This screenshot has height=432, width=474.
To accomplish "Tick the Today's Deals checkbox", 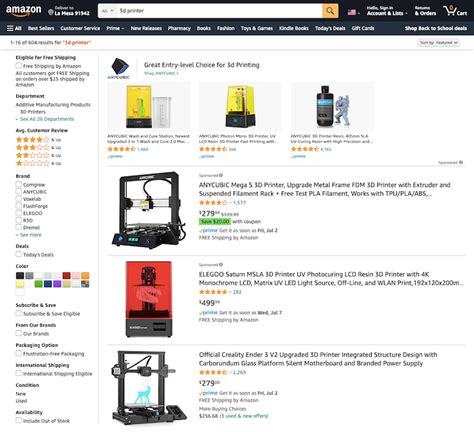I will (19, 254).
